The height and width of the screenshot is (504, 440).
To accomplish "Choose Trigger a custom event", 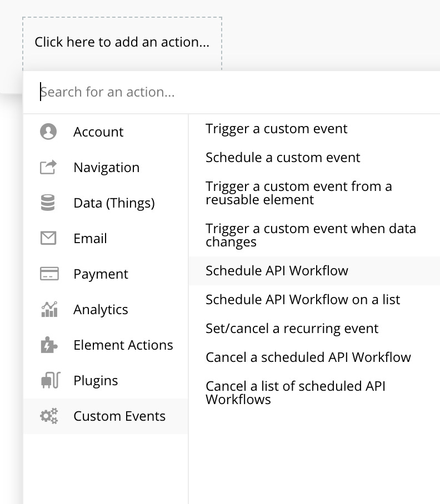I will (314, 129).
